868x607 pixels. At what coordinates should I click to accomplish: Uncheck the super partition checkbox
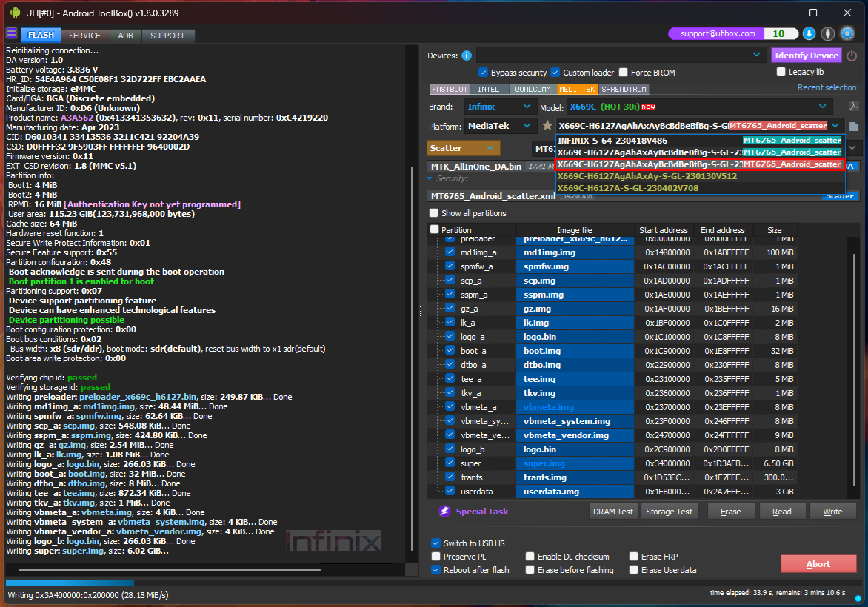450,463
